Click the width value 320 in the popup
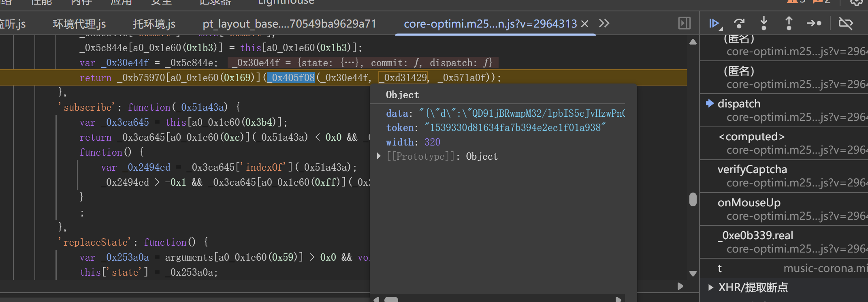The height and width of the screenshot is (302, 868). [x=432, y=142]
